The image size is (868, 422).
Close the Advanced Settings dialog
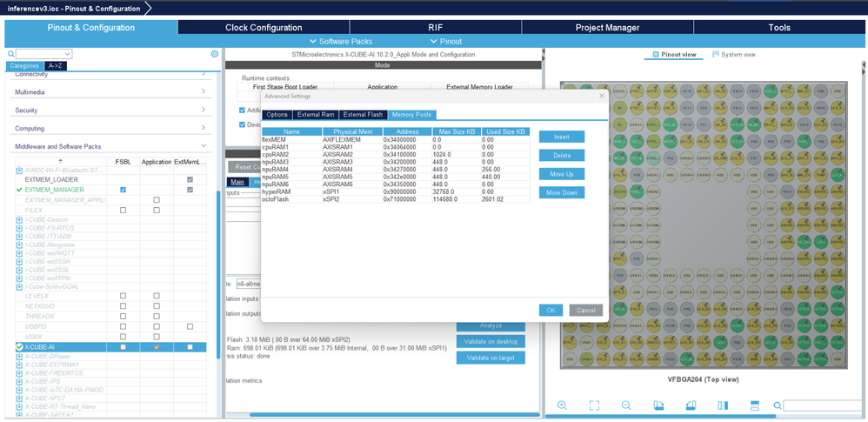pyautogui.click(x=602, y=96)
